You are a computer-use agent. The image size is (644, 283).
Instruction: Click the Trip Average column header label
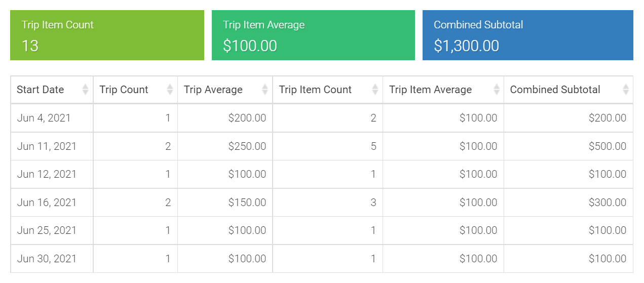[213, 90]
